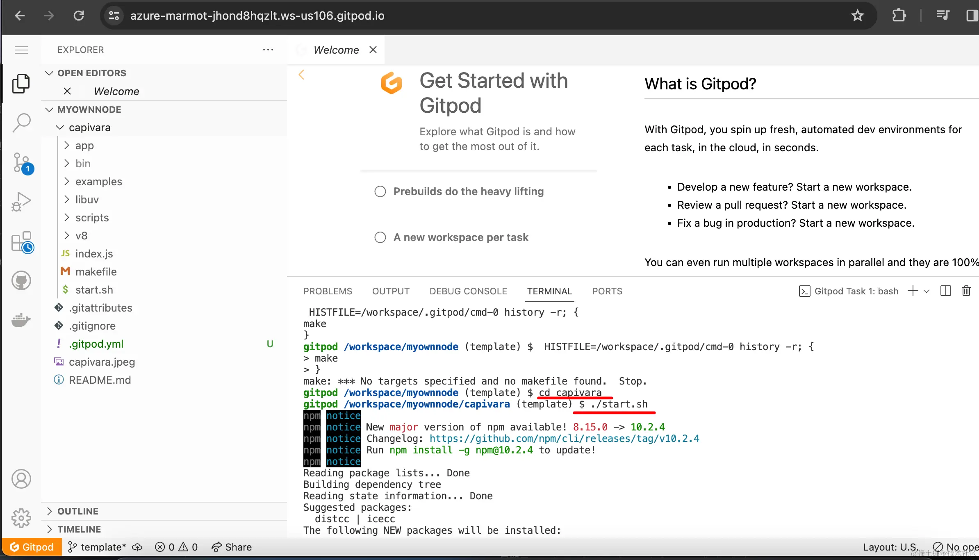This screenshot has width=979, height=560.
Task: Click the kill terminal trash icon
Action: (x=966, y=291)
